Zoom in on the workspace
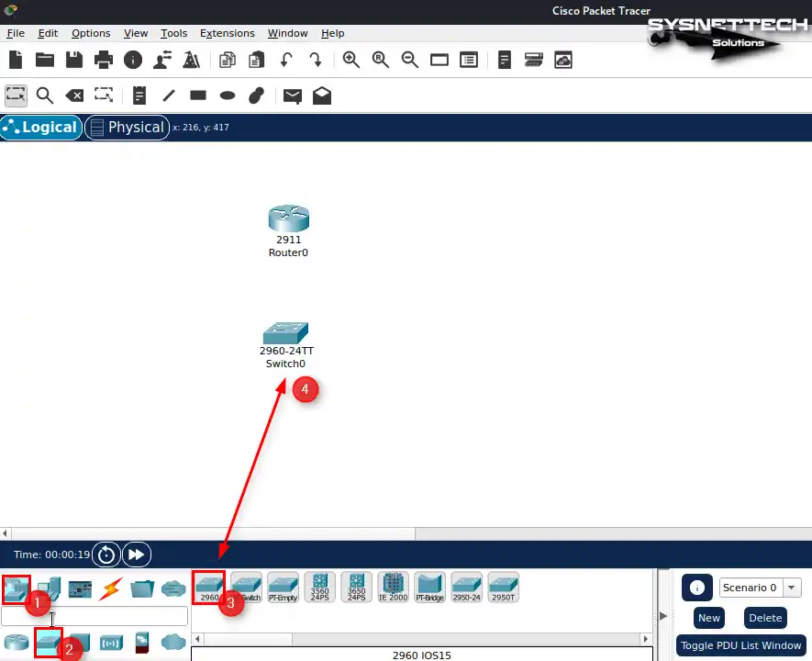 (x=351, y=60)
